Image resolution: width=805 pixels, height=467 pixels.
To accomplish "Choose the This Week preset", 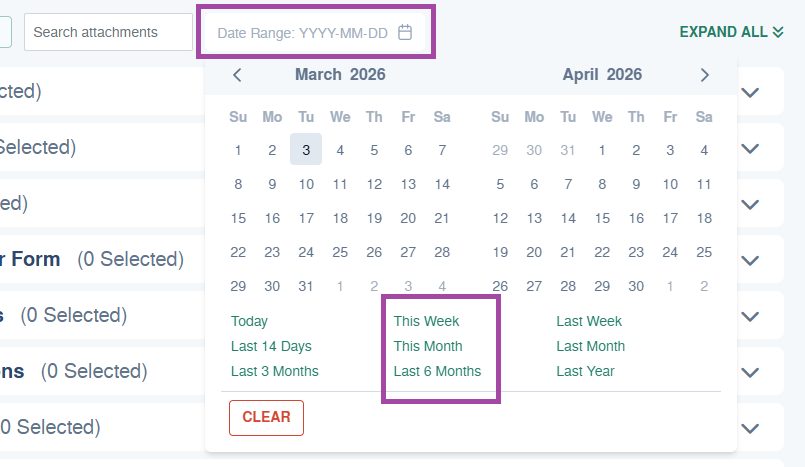I will (x=426, y=321).
